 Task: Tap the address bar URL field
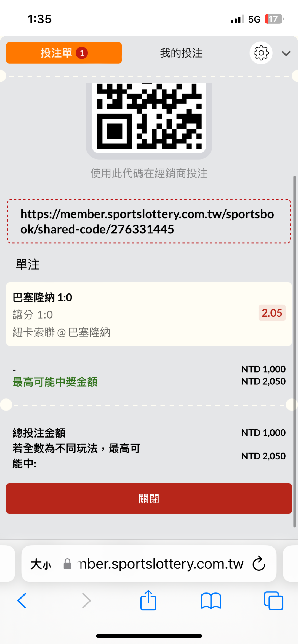(x=160, y=564)
